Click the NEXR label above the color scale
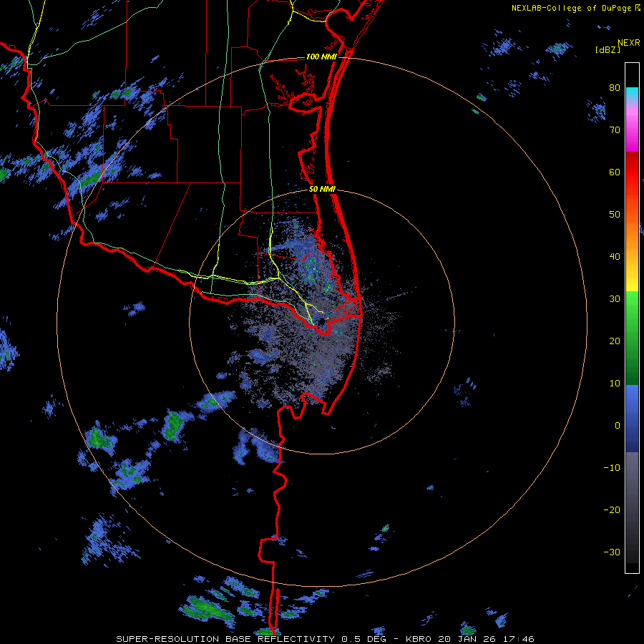 click(x=628, y=43)
